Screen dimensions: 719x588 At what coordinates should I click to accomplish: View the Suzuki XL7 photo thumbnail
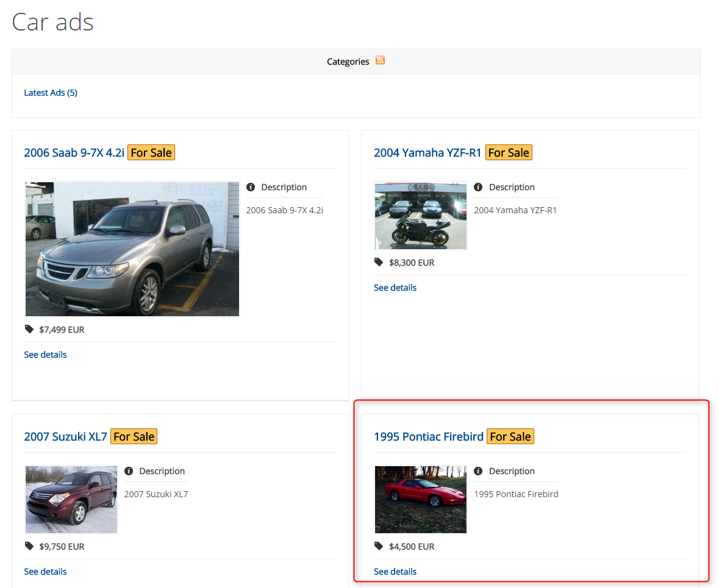pyautogui.click(x=71, y=500)
